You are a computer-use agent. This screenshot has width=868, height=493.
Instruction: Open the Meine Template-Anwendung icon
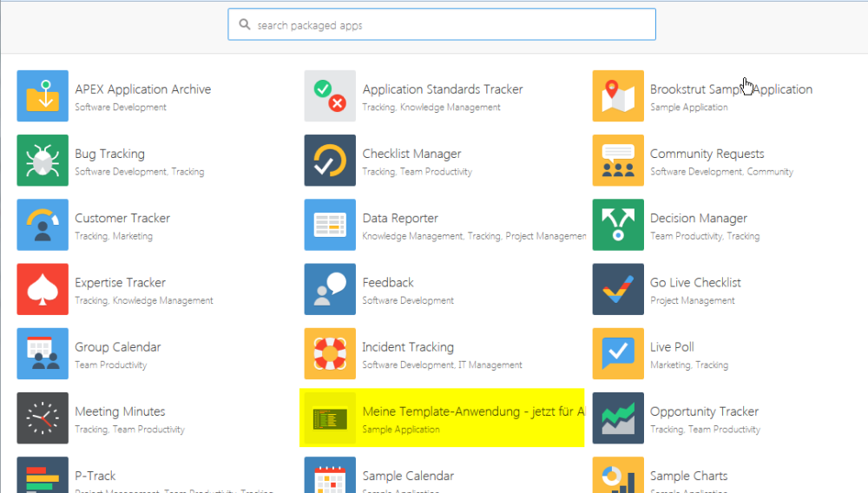pos(330,418)
